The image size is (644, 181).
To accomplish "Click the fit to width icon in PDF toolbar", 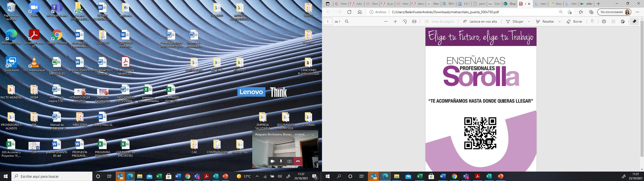I will coord(414,21).
